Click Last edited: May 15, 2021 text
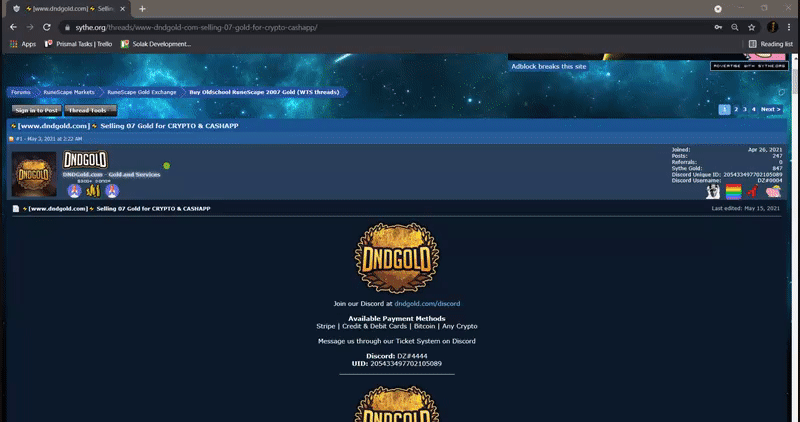 (x=745, y=208)
